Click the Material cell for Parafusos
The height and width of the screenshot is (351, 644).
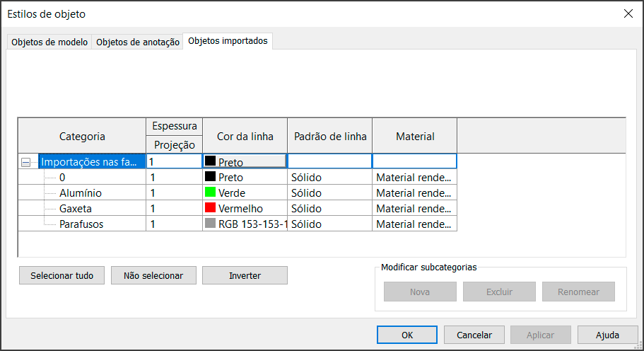click(414, 224)
